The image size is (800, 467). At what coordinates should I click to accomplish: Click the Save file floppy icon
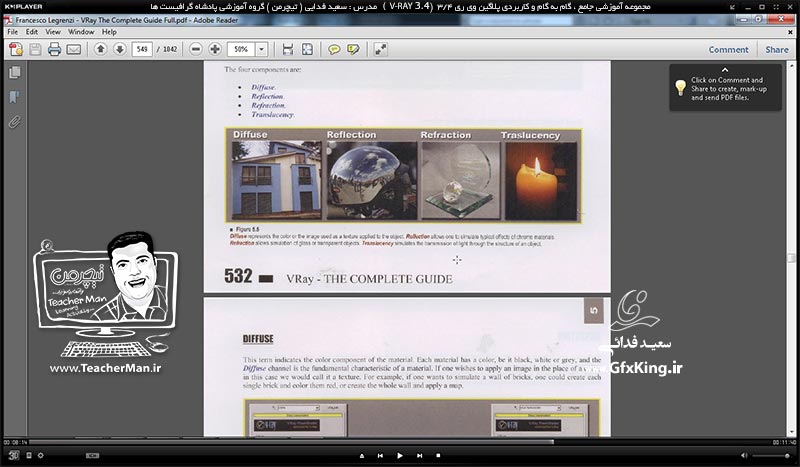35,50
